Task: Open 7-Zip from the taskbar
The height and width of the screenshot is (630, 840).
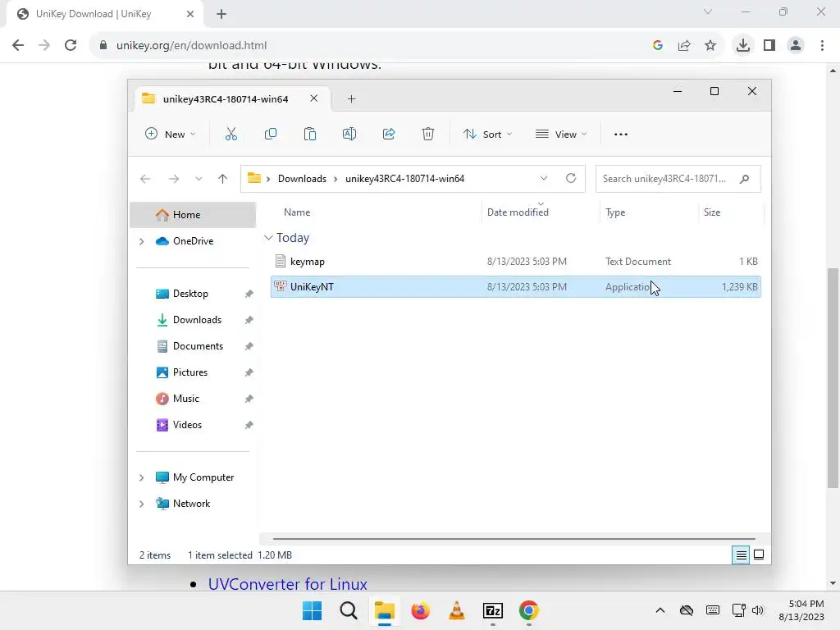Action: (x=493, y=610)
